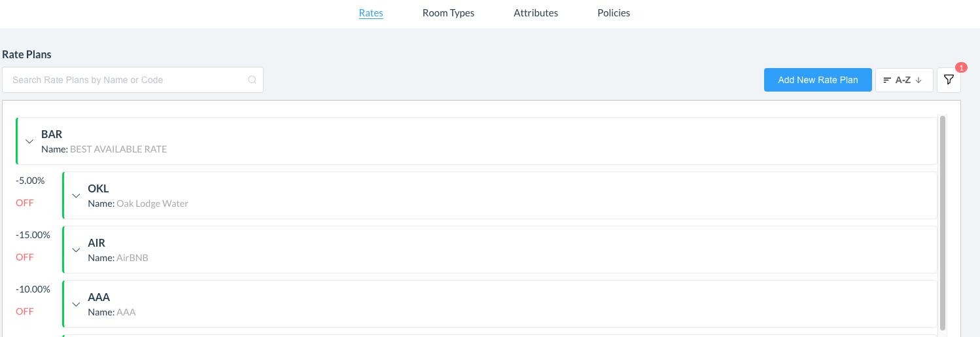Expand the AAA rate plan chevron
980x337 pixels.
tap(76, 304)
